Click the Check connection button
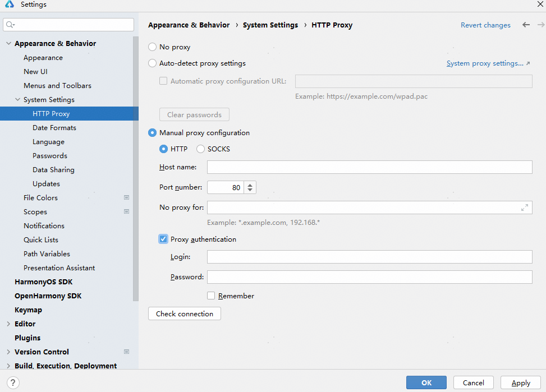Viewport: 546px width, 392px height. point(184,313)
